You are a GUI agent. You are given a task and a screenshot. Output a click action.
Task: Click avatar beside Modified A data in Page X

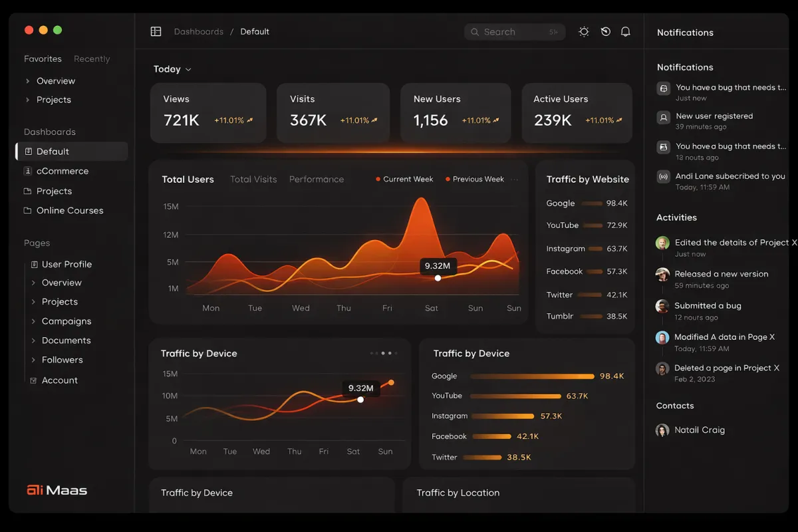[662, 338]
